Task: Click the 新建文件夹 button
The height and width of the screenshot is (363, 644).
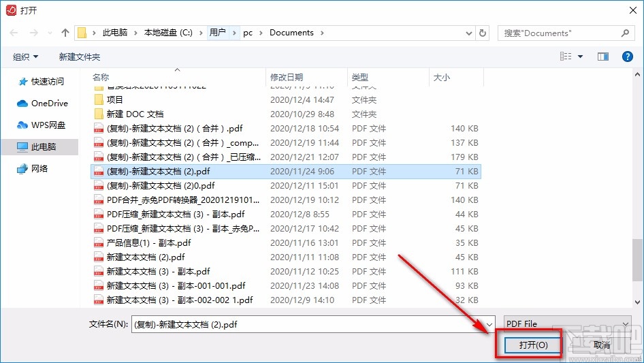Action: point(79,57)
